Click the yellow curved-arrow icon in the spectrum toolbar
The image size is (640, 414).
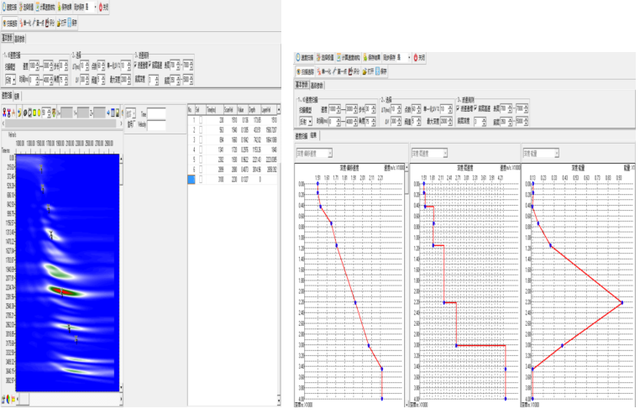(x=19, y=113)
